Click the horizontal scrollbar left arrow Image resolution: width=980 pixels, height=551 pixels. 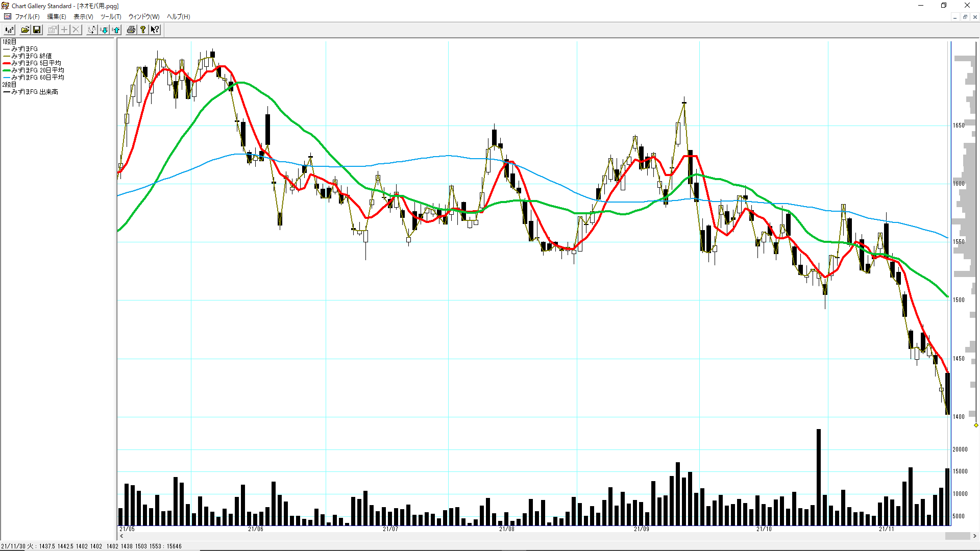pos(121,536)
